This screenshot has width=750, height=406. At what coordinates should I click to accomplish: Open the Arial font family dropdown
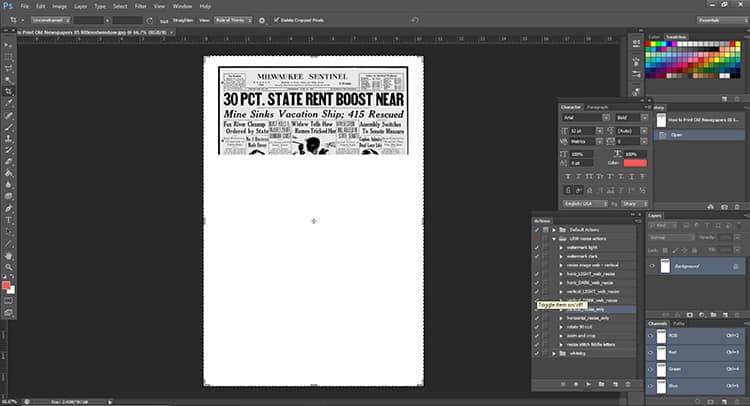click(585, 118)
